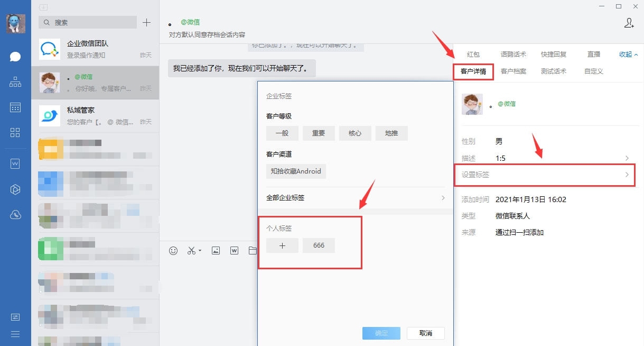Open the cloud phone icon in sidebar

tap(15, 215)
